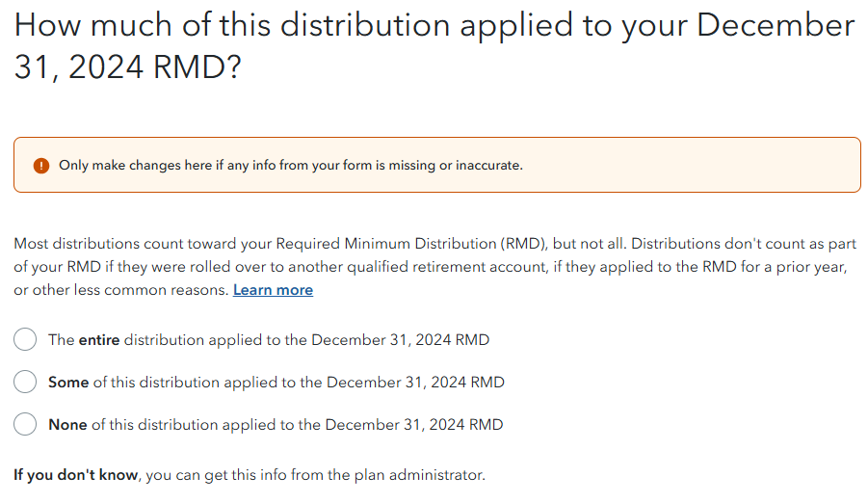Click the 'None of this distribution' option label
This screenshot has height=503, width=868.
click(276, 424)
